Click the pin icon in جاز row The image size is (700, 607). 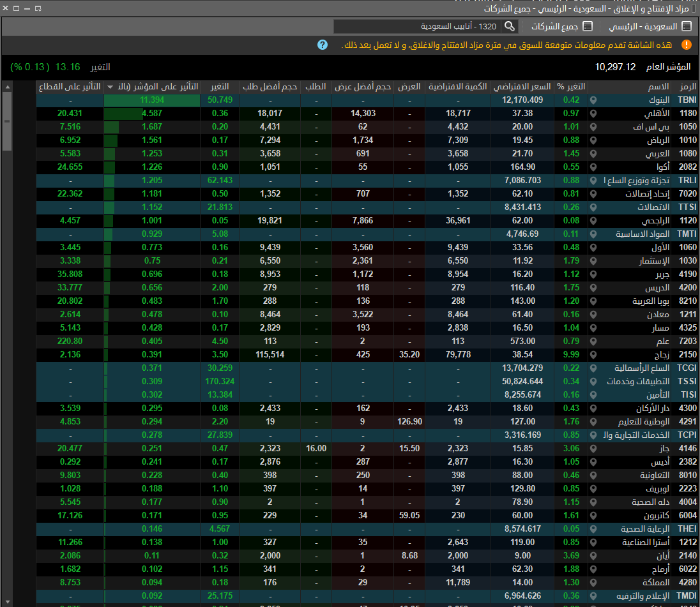tap(593, 449)
